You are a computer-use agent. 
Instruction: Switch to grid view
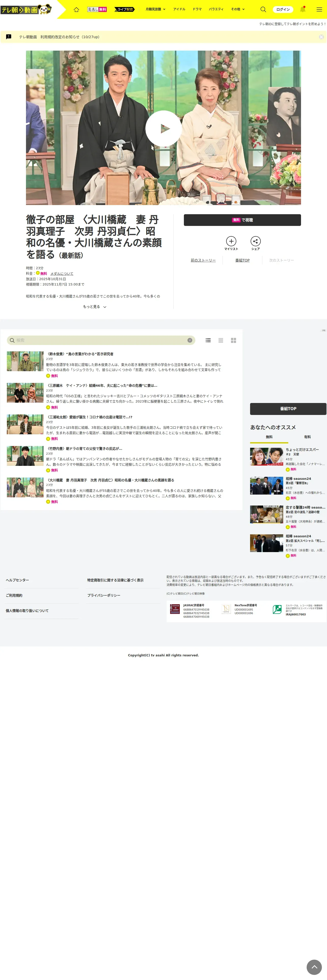coord(233,340)
